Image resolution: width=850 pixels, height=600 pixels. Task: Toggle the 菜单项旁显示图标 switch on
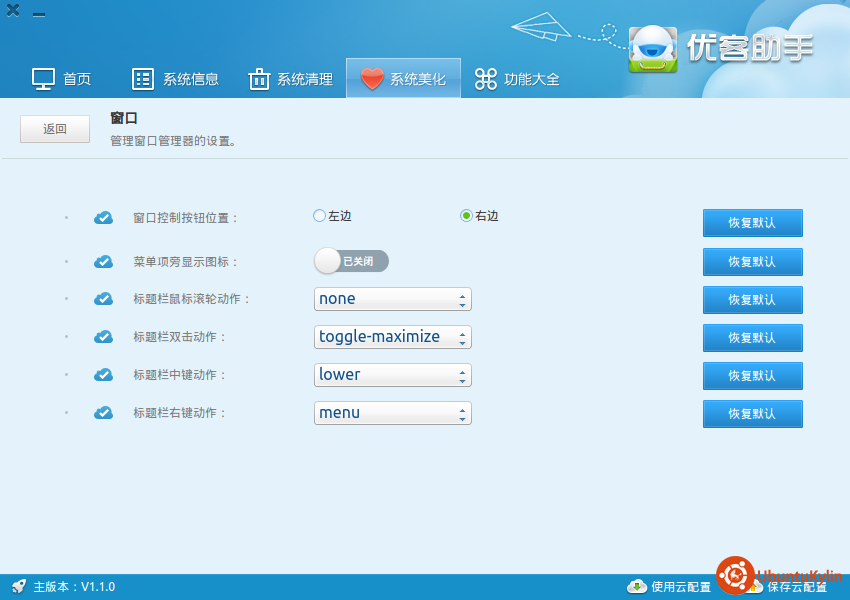tap(351, 261)
